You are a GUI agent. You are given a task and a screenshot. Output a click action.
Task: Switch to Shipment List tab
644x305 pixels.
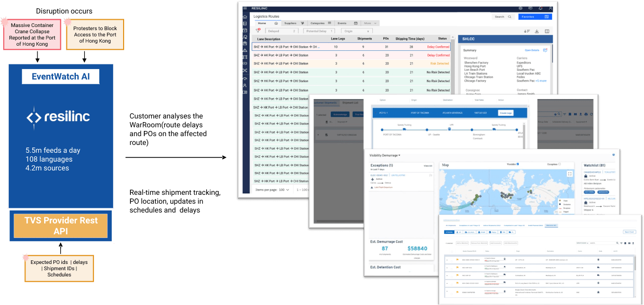pyautogui.click(x=351, y=103)
